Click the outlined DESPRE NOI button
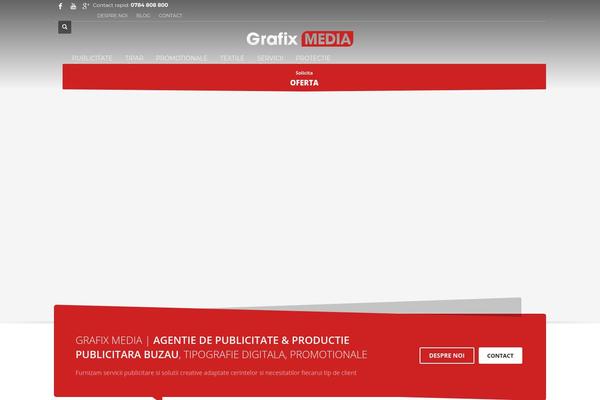This screenshot has width=600, height=400. (447, 356)
